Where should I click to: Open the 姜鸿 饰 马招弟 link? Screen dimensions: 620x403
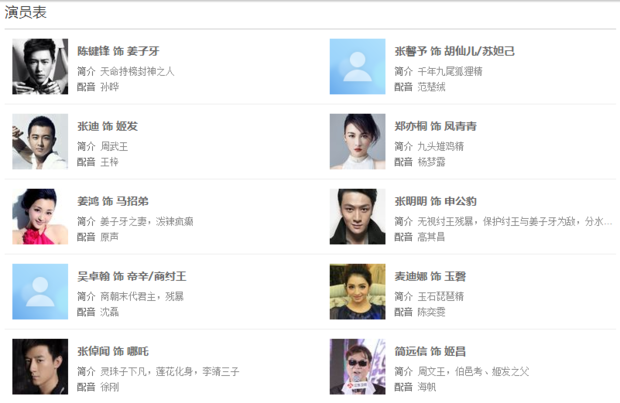tap(113, 201)
